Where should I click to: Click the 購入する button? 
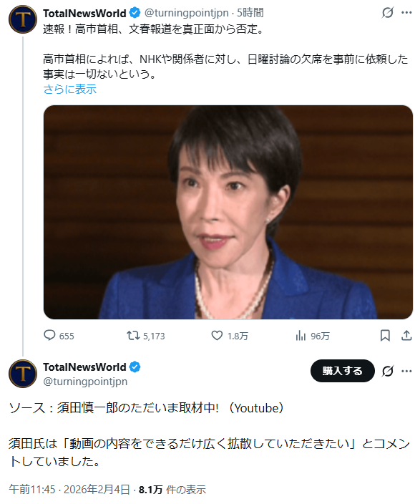point(343,371)
